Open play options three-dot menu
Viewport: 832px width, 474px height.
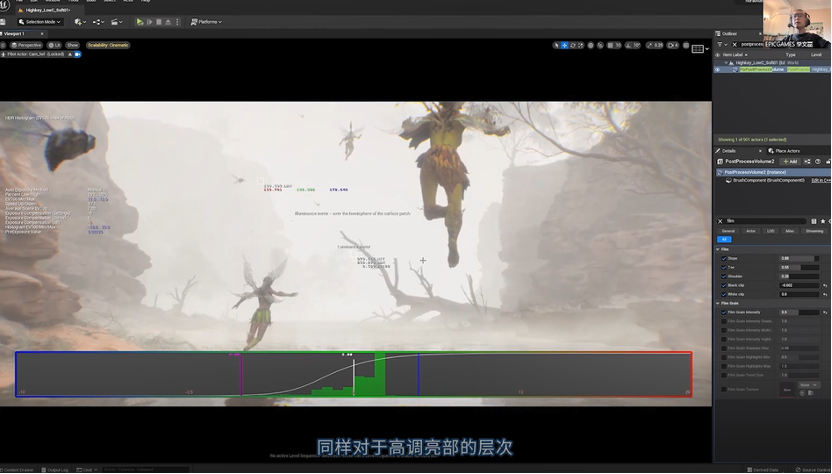177,22
